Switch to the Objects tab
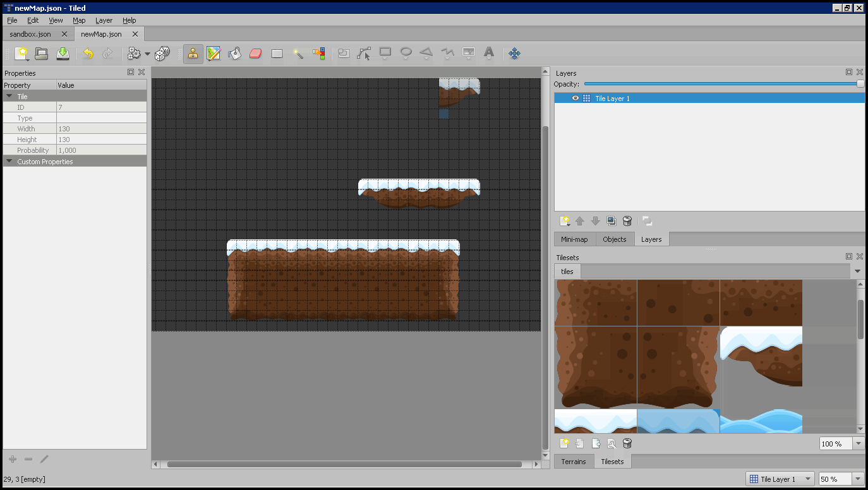Viewport: 868px width, 490px height. [x=614, y=239]
